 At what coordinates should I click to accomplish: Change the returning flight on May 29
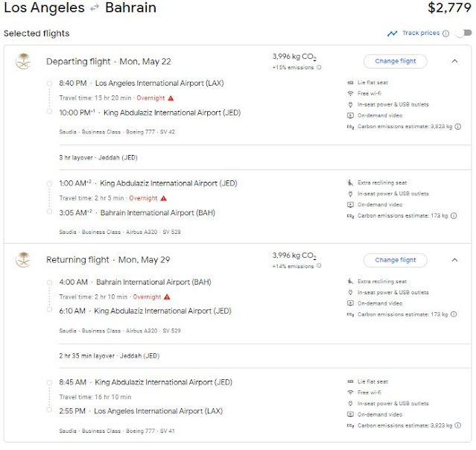click(395, 260)
